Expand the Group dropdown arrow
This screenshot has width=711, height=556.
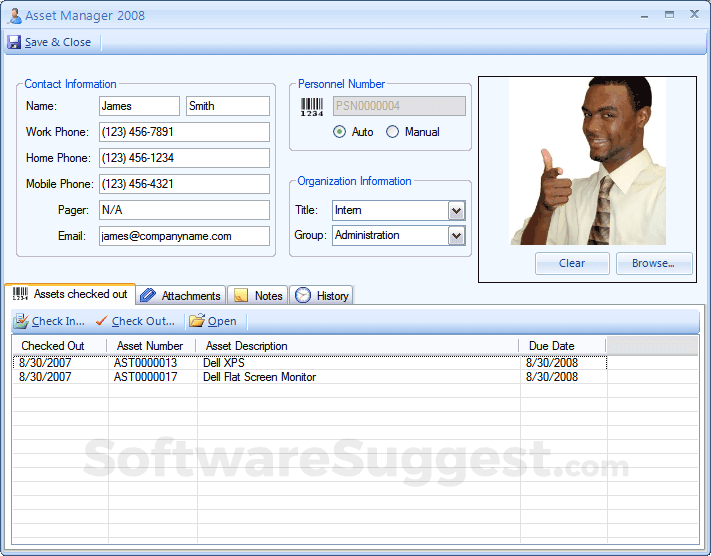pyautogui.click(x=457, y=236)
